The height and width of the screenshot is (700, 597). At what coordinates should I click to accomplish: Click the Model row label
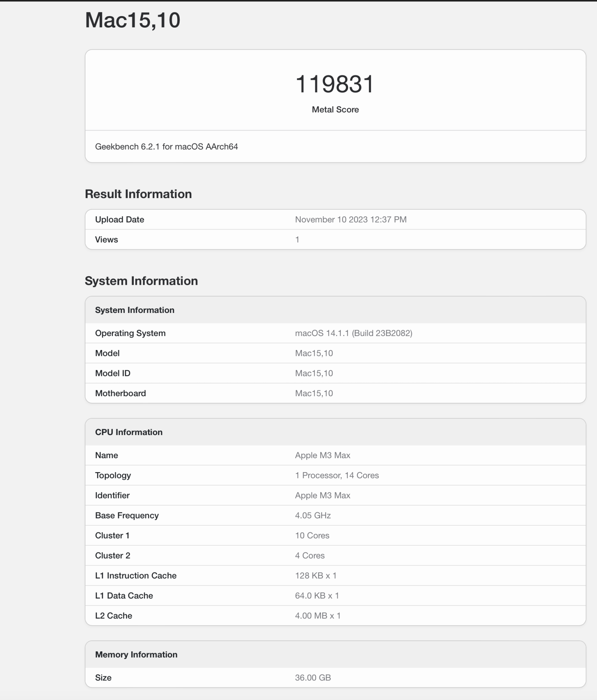pyautogui.click(x=107, y=353)
